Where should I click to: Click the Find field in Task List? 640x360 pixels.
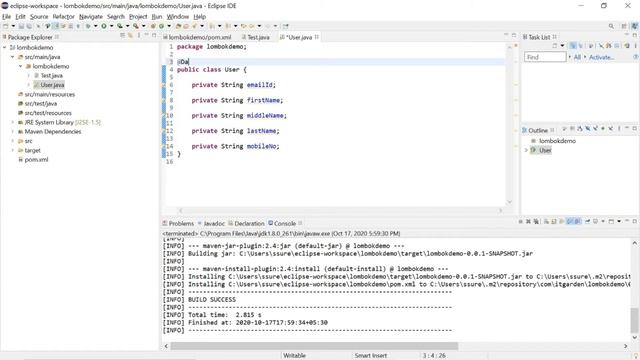(x=545, y=57)
